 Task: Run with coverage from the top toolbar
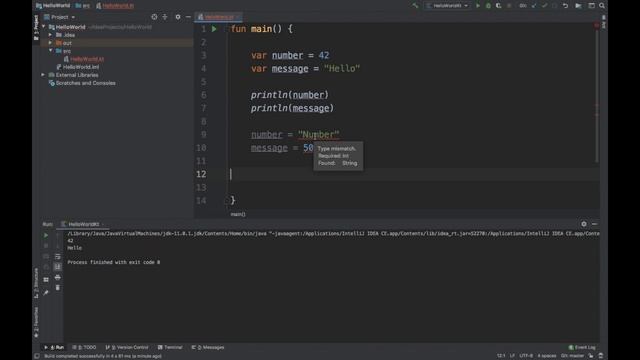coord(498,6)
